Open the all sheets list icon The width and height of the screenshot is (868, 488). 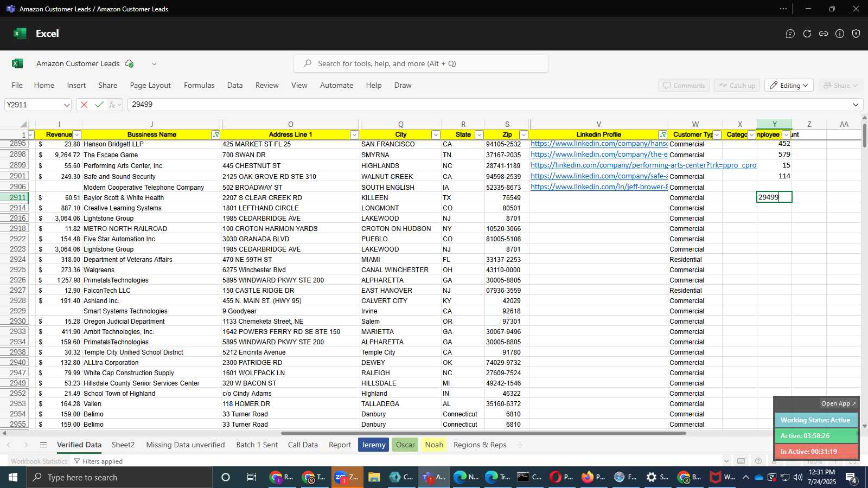coord(43,445)
